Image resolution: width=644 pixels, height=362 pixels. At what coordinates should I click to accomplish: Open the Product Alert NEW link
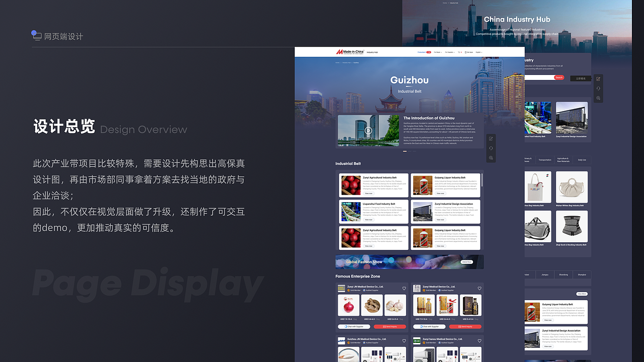pyautogui.click(x=424, y=52)
